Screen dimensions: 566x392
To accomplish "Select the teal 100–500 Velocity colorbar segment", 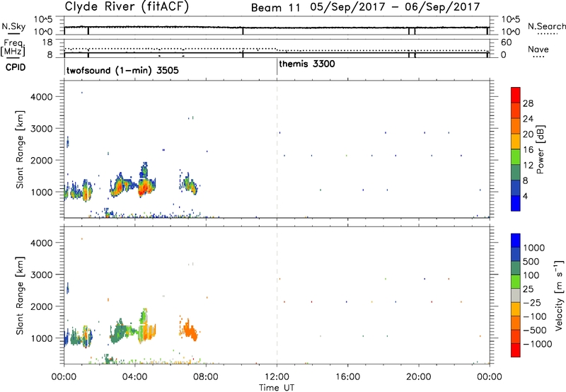I will coord(516,268).
